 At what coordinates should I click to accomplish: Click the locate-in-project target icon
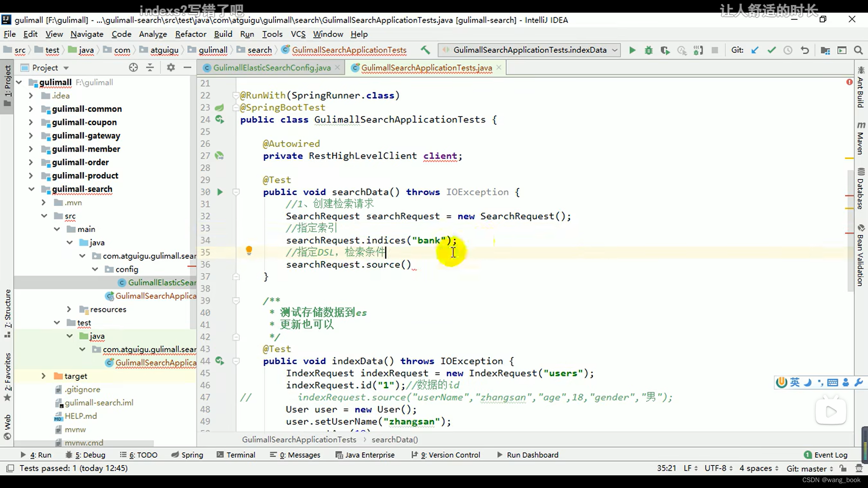133,67
